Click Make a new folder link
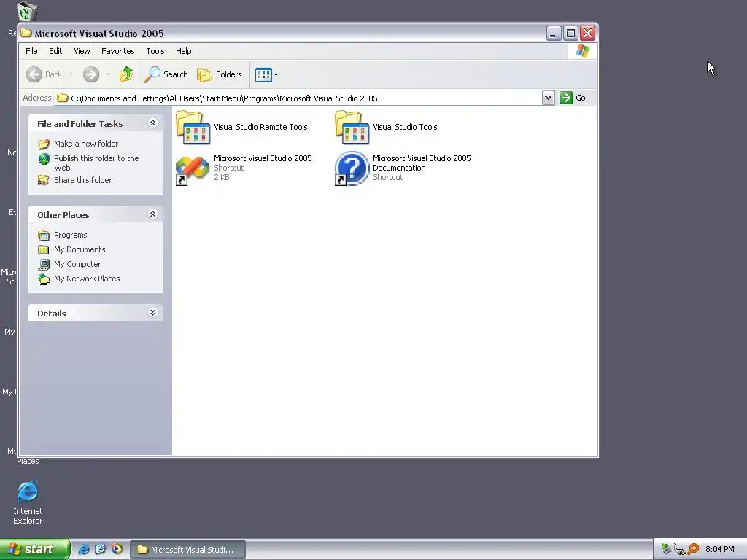The width and height of the screenshot is (747, 560). [x=86, y=144]
